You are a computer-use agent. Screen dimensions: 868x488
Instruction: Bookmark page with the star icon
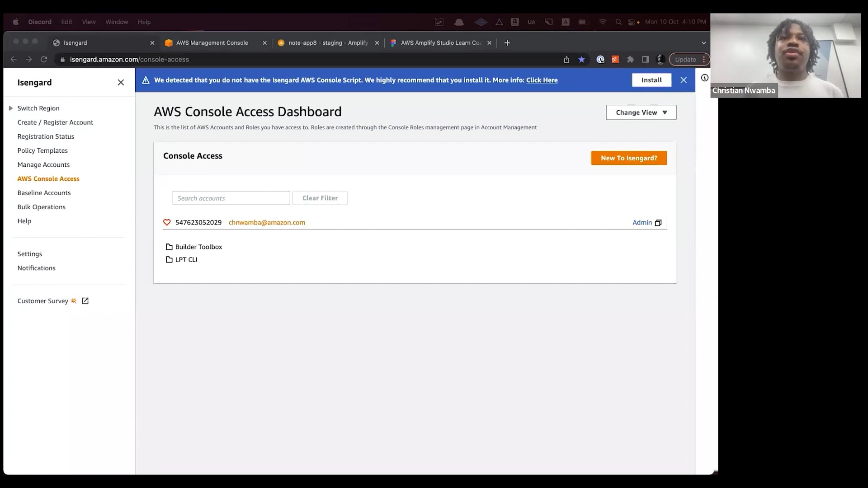tap(581, 59)
